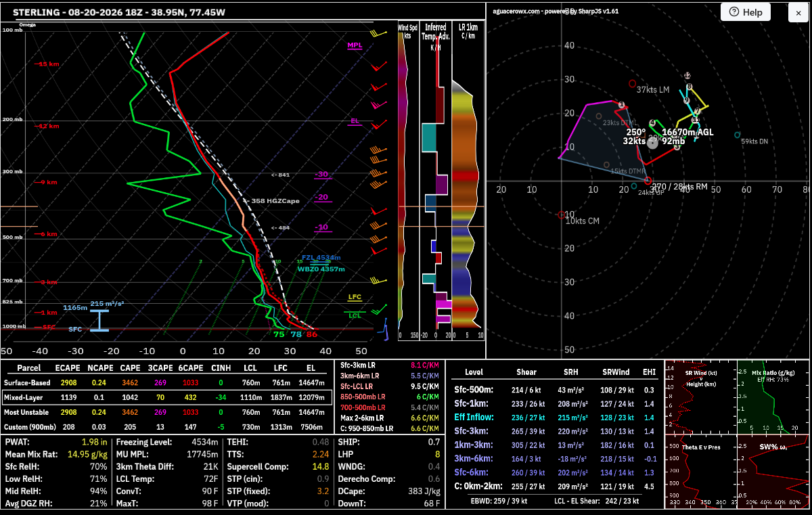Click the Mixed-Layer CAPE value 1042

coord(130,397)
